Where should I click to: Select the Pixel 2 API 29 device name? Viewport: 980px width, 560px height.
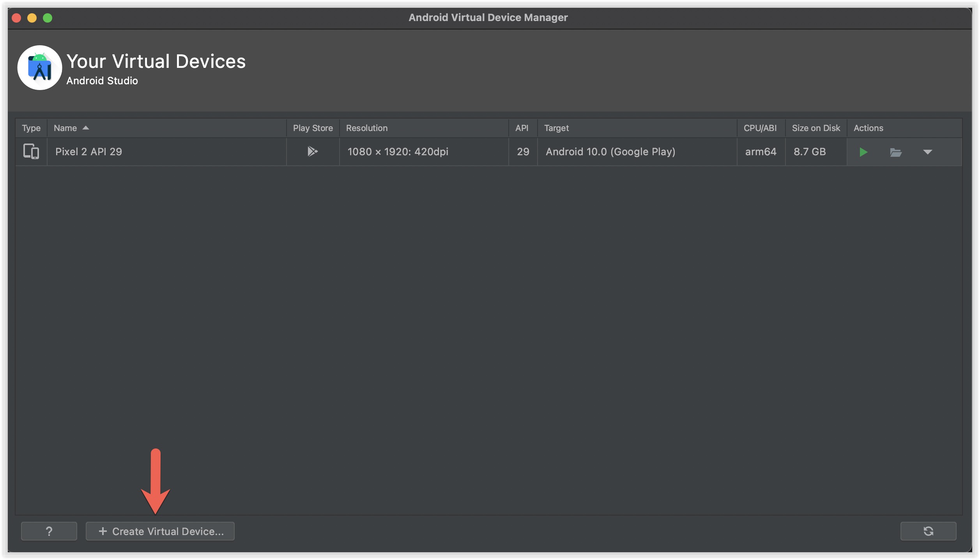pyautogui.click(x=88, y=151)
